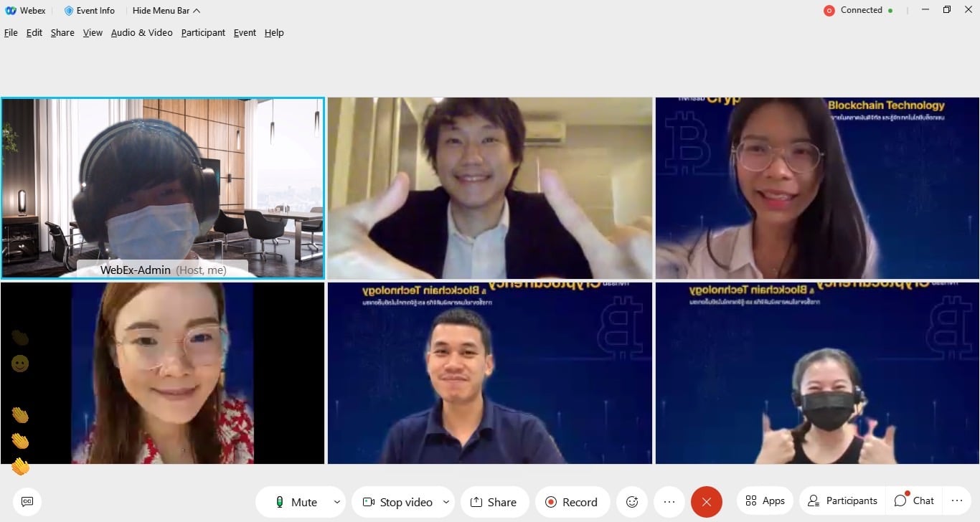
Task: Open the Help menu
Action: (274, 32)
